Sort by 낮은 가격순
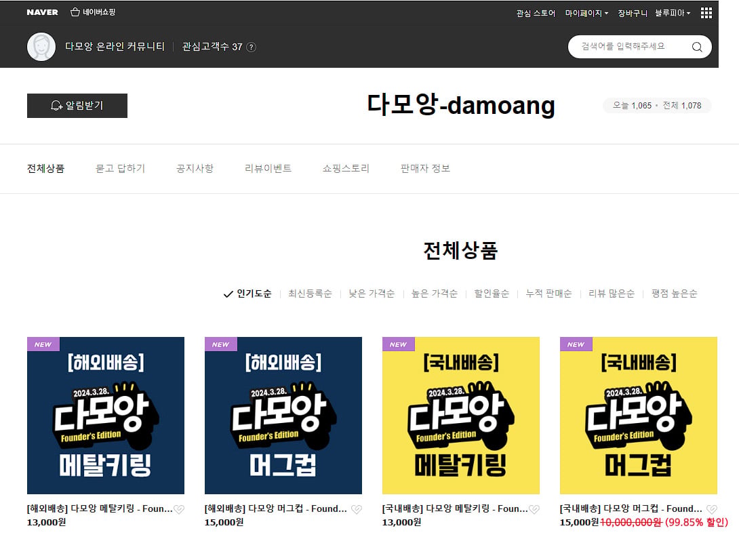The image size is (739, 560). pyautogui.click(x=372, y=294)
